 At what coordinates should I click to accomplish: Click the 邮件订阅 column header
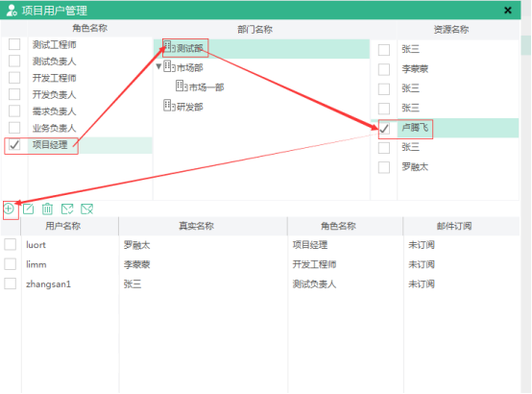coord(454,226)
